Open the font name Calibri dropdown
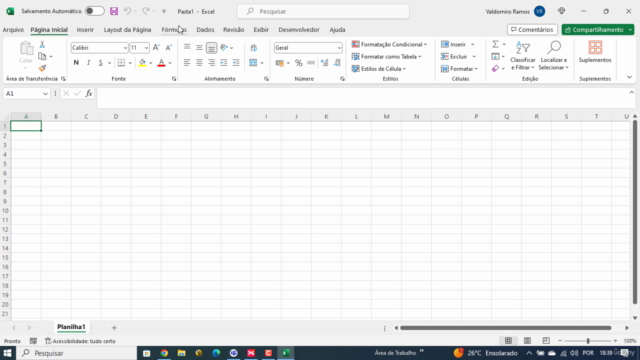This screenshot has width=640, height=360. [x=125, y=48]
